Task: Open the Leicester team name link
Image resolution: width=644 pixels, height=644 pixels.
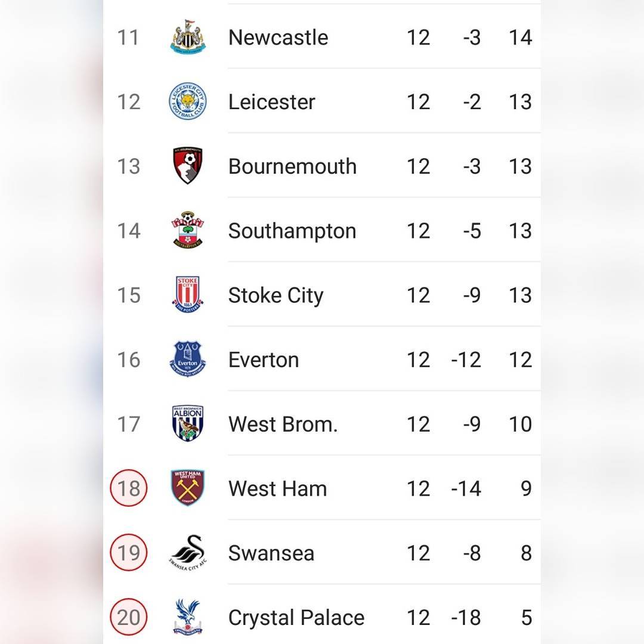Action: (271, 102)
